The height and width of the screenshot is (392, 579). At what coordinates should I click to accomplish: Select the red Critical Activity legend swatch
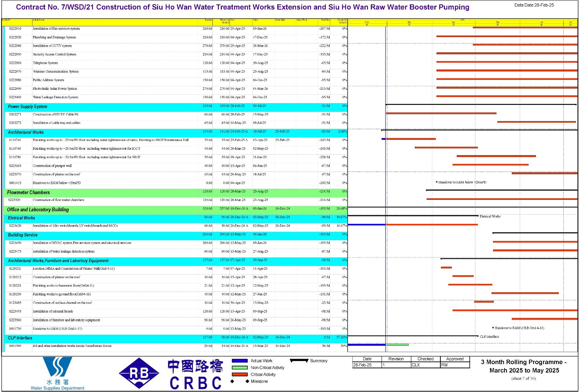[239, 374]
